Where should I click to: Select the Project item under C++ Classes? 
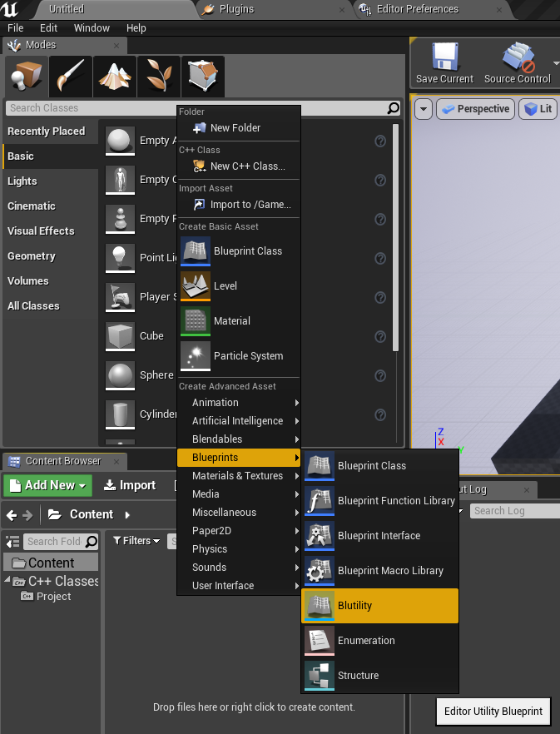(x=47, y=597)
